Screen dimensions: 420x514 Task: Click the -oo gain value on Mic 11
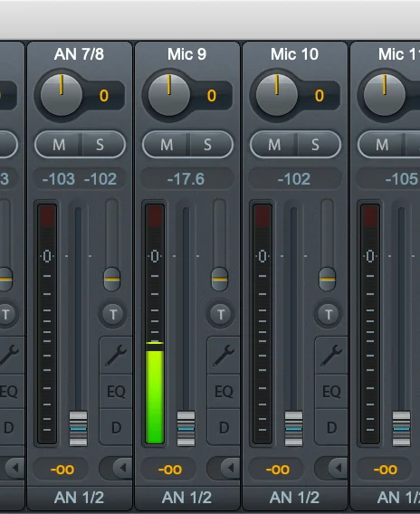pos(385,470)
